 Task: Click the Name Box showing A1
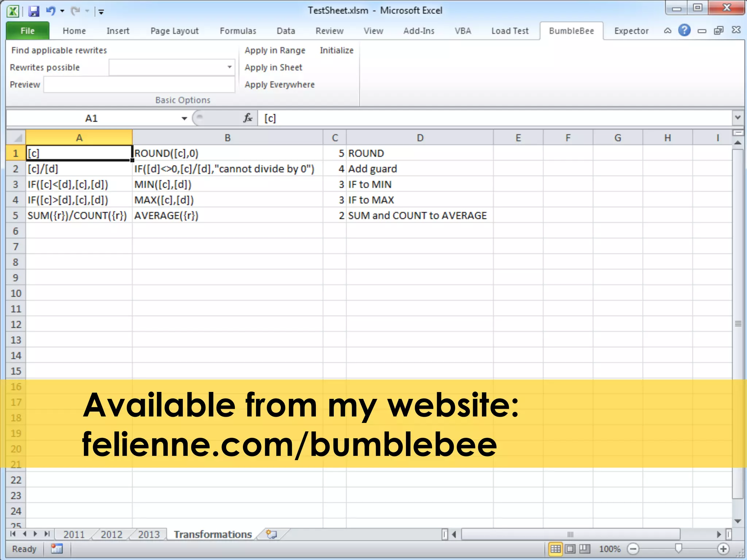click(92, 118)
